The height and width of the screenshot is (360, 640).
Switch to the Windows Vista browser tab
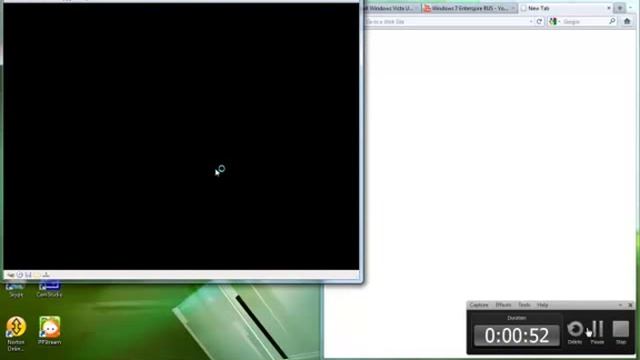(x=391, y=8)
